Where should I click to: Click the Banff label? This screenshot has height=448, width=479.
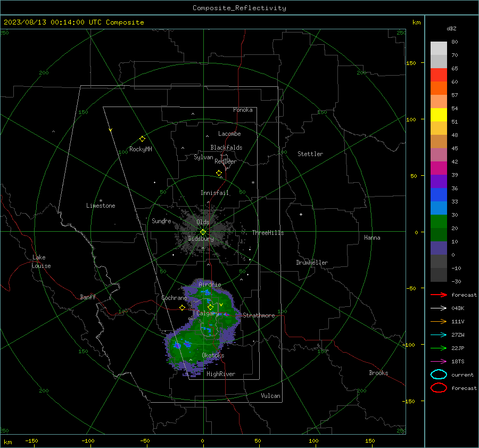[88, 297]
